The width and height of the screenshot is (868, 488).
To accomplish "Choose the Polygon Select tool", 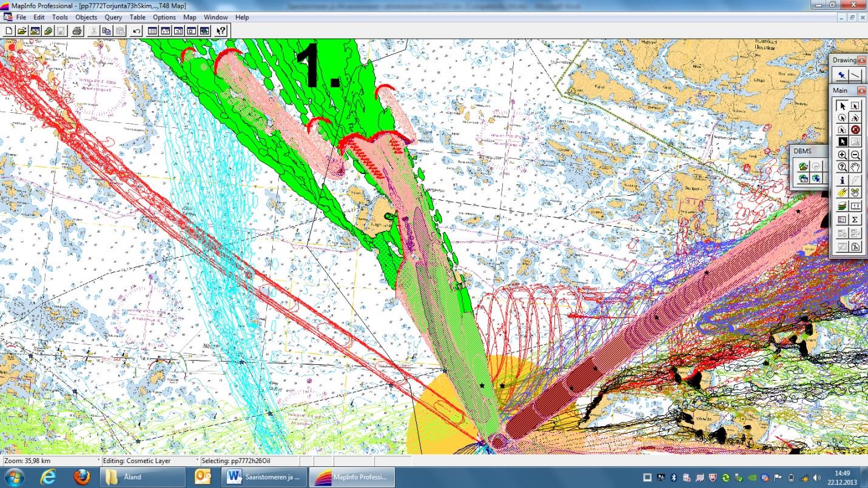I will tap(855, 118).
